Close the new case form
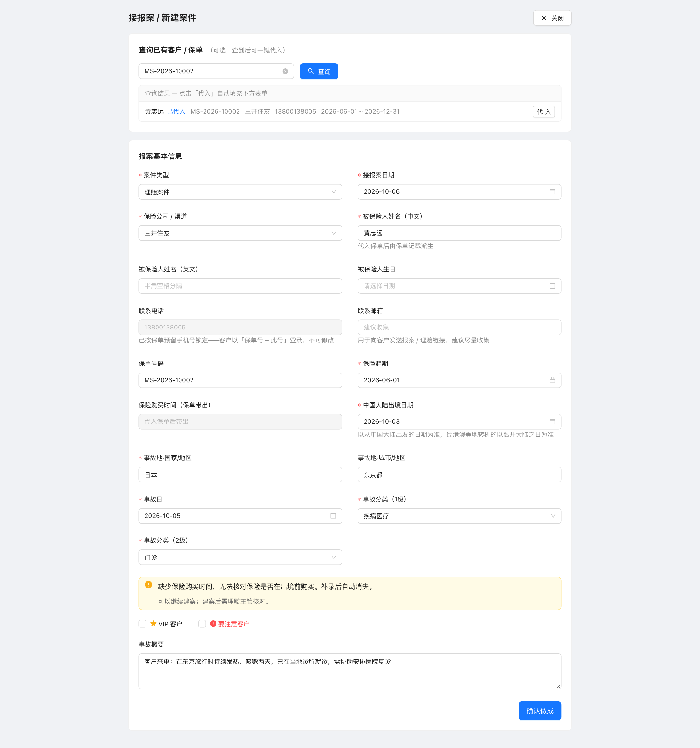 click(x=552, y=18)
